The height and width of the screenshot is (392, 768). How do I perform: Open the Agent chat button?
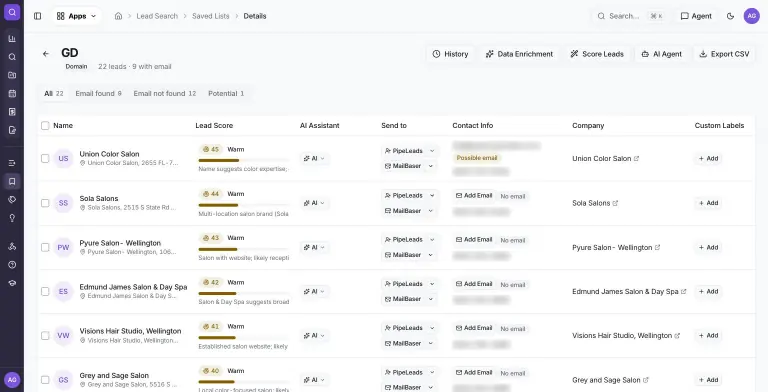pos(696,16)
